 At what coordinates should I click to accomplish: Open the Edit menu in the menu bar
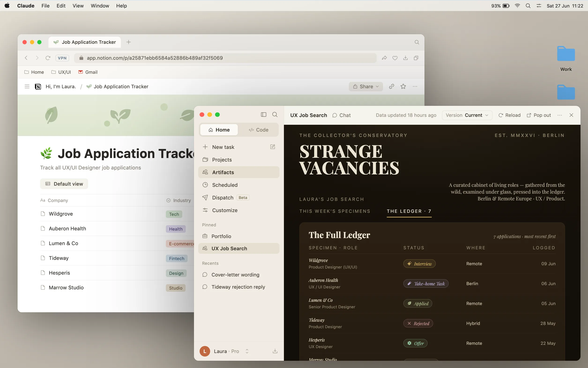click(x=61, y=6)
